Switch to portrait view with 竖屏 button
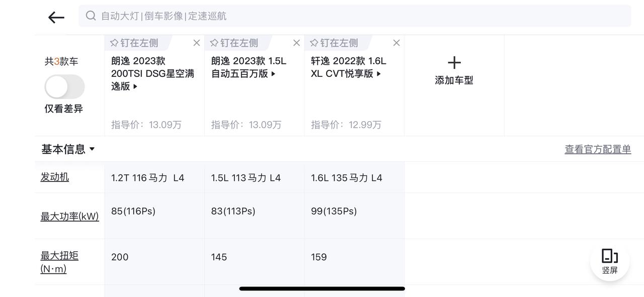644x297 pixels. tap(610, 261)
